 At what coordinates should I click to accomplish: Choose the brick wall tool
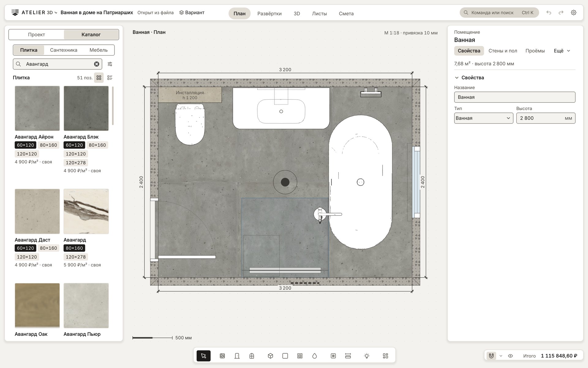click(x=222, y=356)
